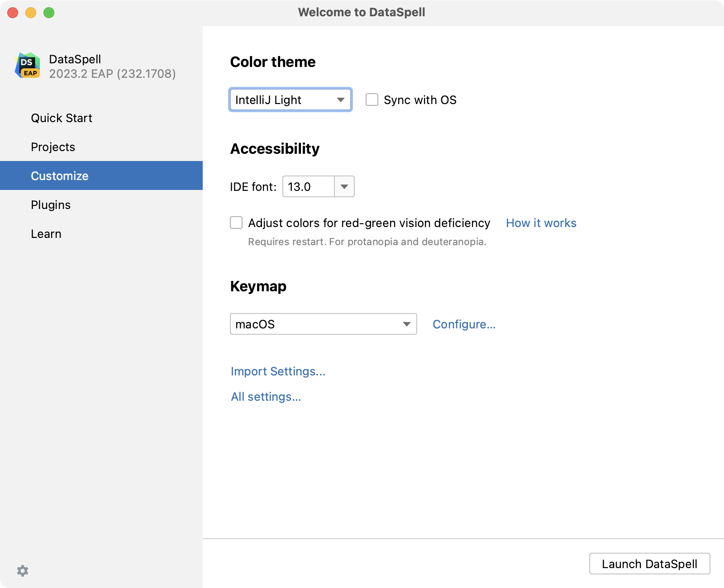Open the Learn tab
Image resolution: width=724 pixels, height=588 pixels.
click(101, 234)
